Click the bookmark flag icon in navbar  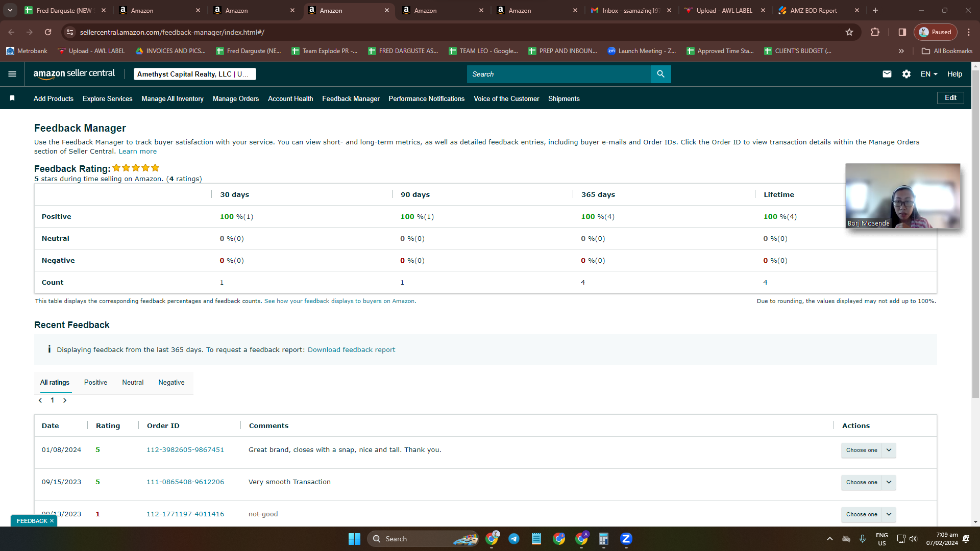(12, 98)
